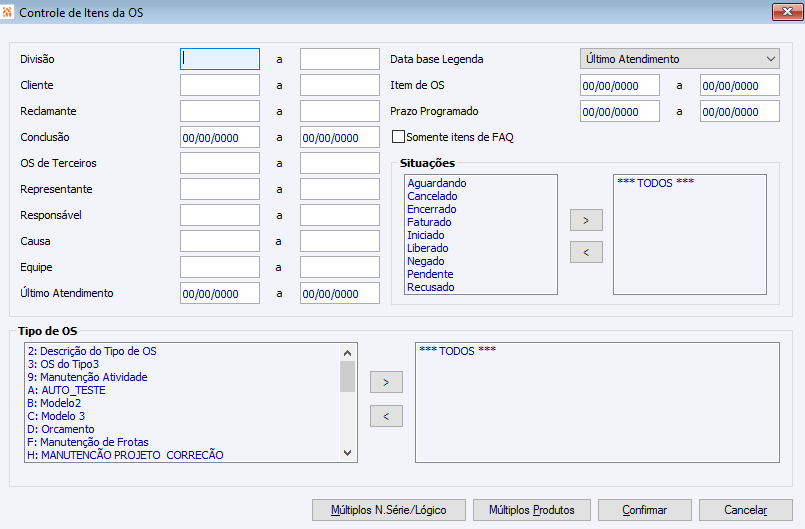This screenshot has width=805, height=529.
Task: Click the Tipo de OS scrollbar thumb
Action: [348, 376]
